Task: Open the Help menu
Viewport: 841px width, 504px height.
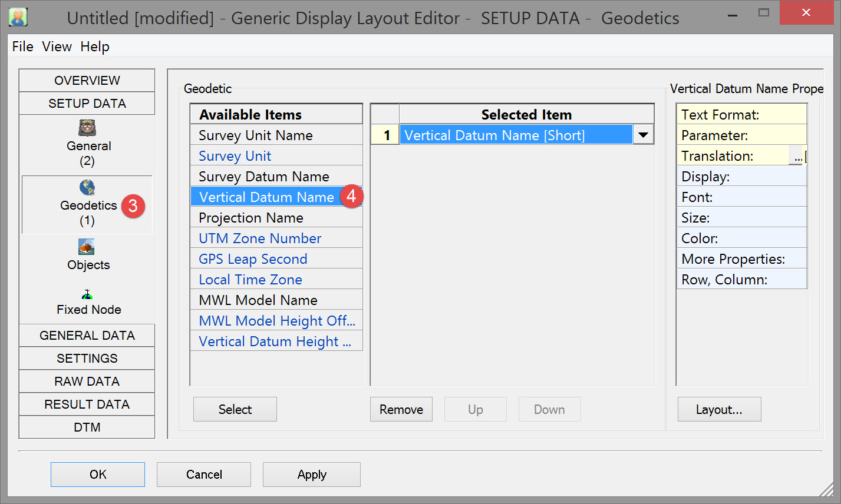Action: tap(95, 47)
